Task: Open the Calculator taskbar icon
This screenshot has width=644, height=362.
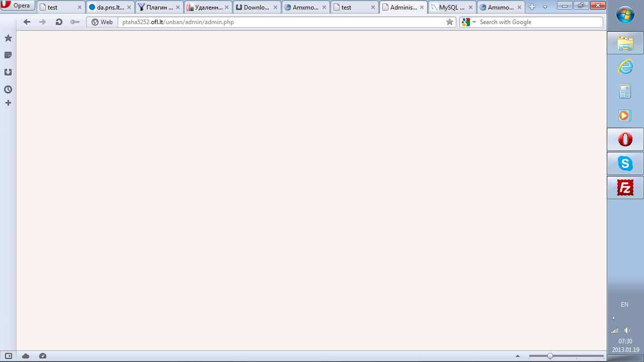Action: (625, 91)
